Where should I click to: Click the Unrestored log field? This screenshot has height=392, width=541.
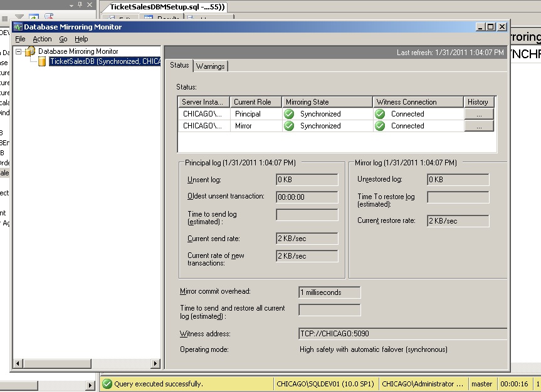[458, 180]
